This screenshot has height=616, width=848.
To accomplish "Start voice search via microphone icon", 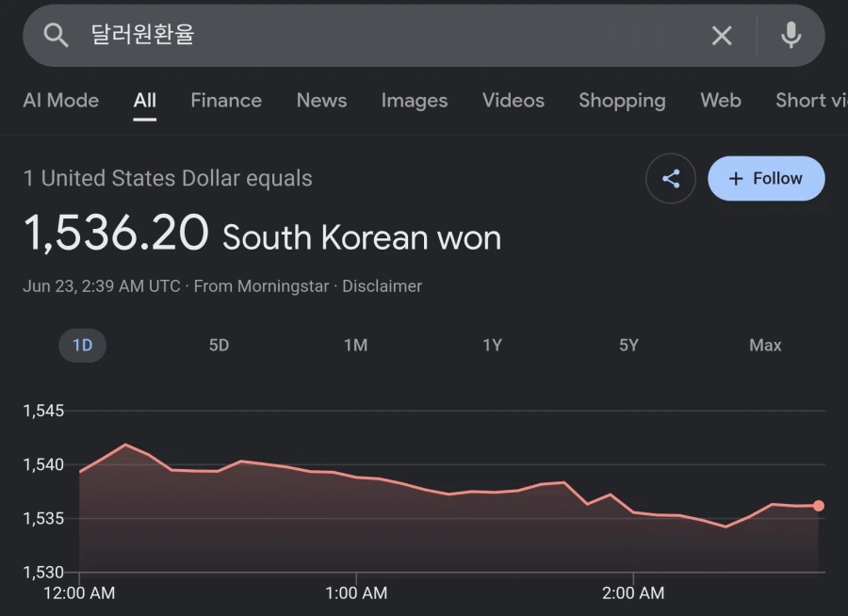I will click(791, 35).
